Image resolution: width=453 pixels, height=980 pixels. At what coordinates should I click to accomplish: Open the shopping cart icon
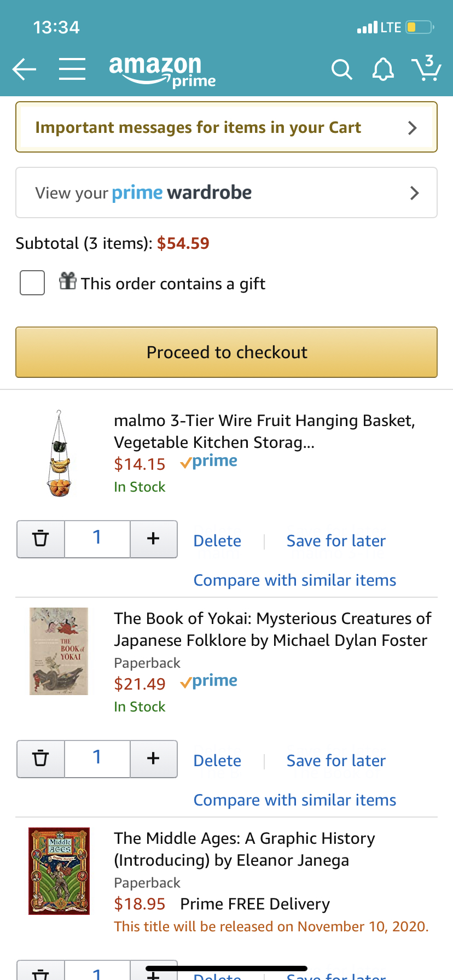[x=426, y=68]
